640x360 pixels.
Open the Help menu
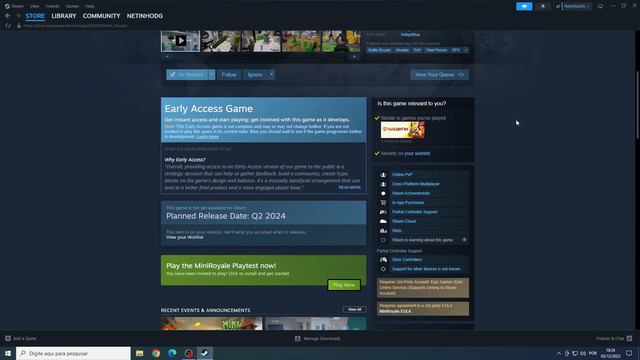(x=90, y=6)
